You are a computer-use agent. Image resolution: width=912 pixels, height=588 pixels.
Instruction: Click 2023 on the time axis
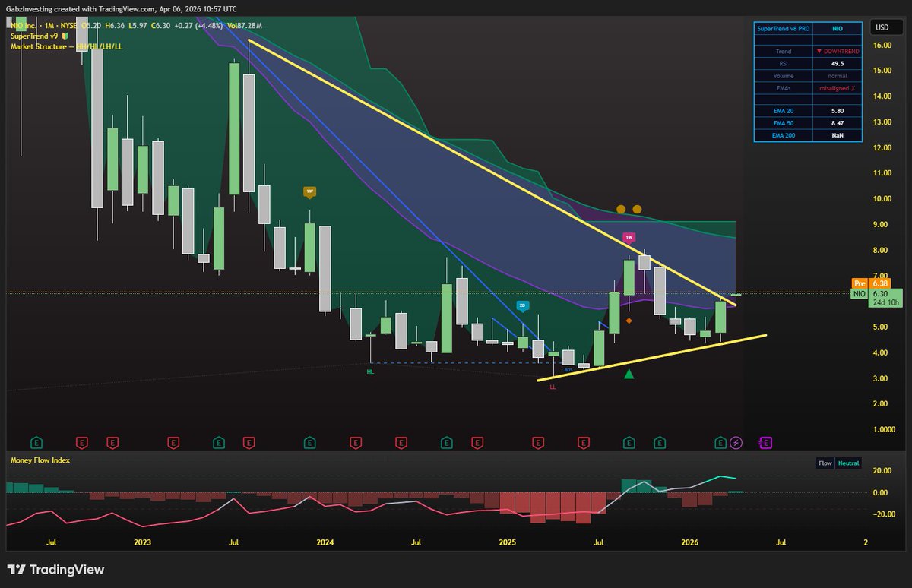click(x=142, y=542)
